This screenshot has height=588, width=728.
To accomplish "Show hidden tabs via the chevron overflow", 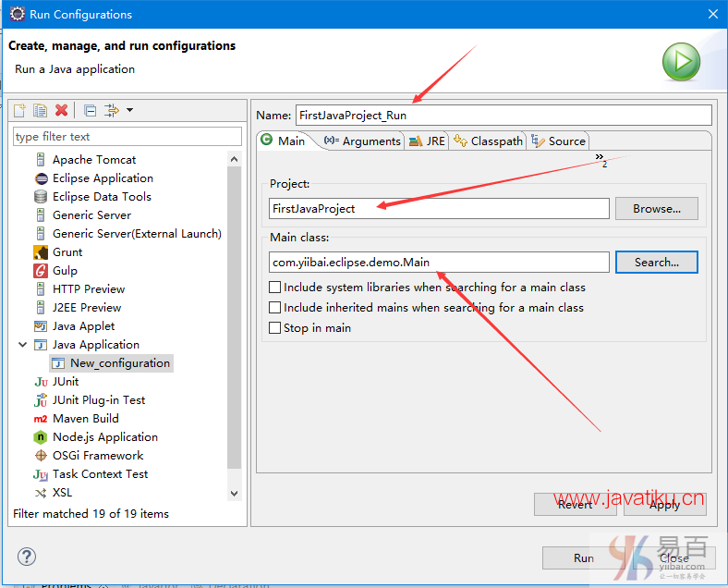I will pos(601,159).
